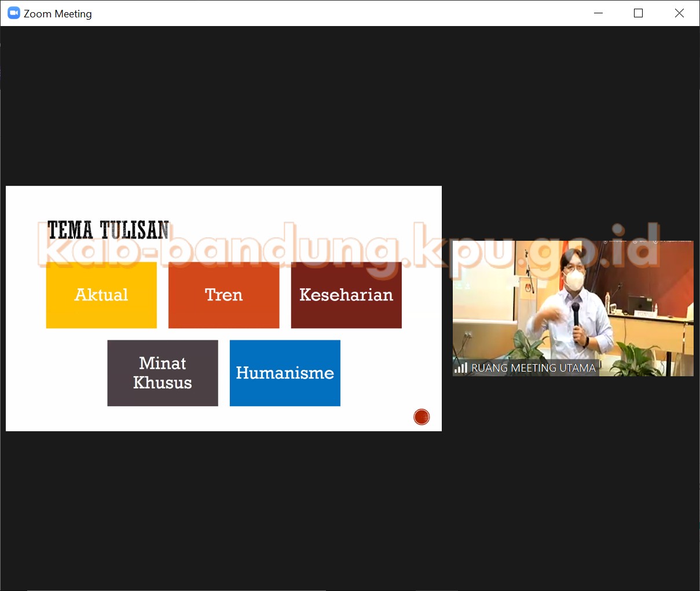This screenshot has width=700, height=591.
Task: Click the dark red Keseharian box
Action: (346, 295)
